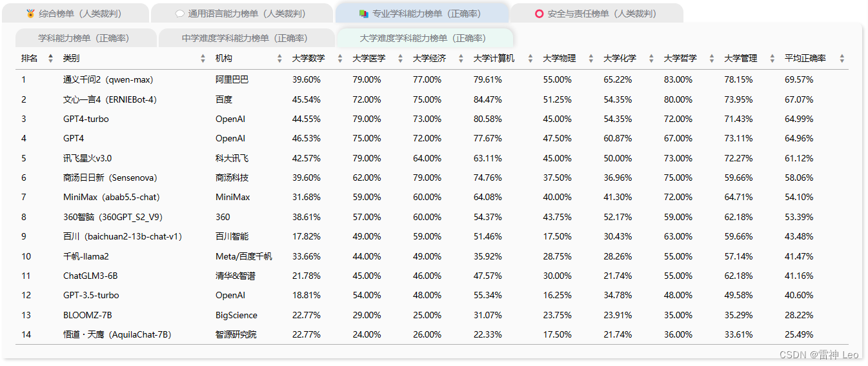Screen dimensions: 868x366
Task: Select the 千帆-llama2 model cell
Action: [86, 256]
